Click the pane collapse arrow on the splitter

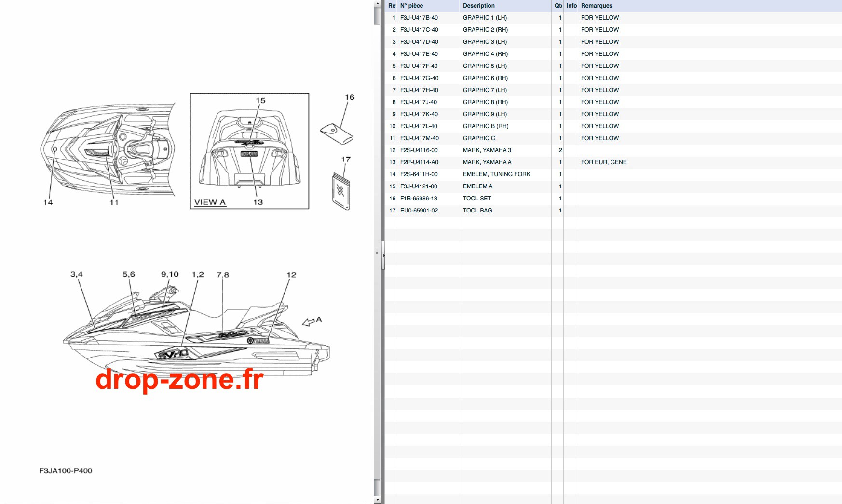click(x=383, y=255)
